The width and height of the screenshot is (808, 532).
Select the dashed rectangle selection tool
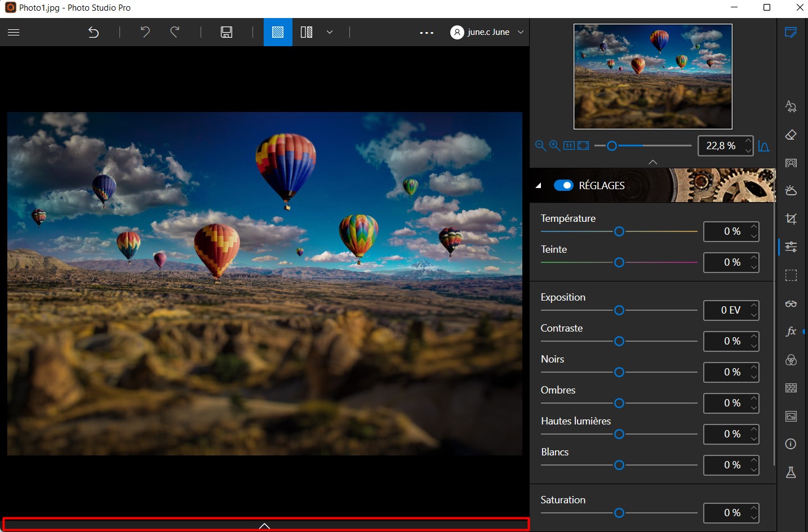791,275
